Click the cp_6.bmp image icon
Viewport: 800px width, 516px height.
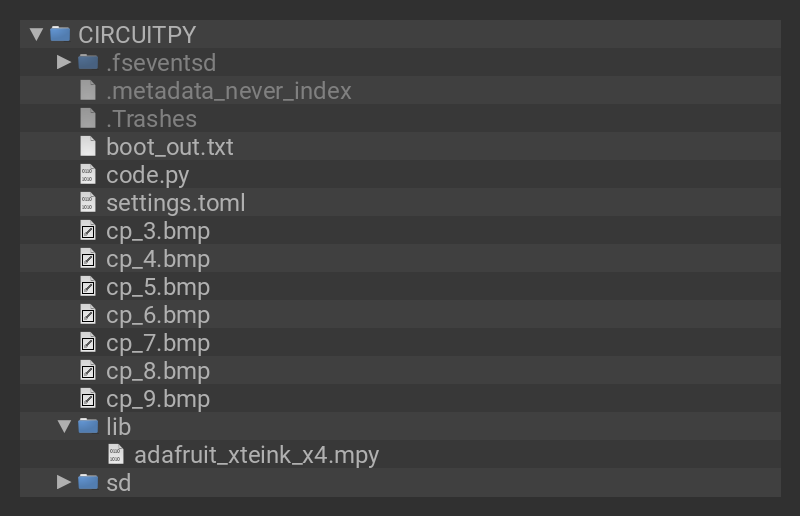(x=88, y=314)
